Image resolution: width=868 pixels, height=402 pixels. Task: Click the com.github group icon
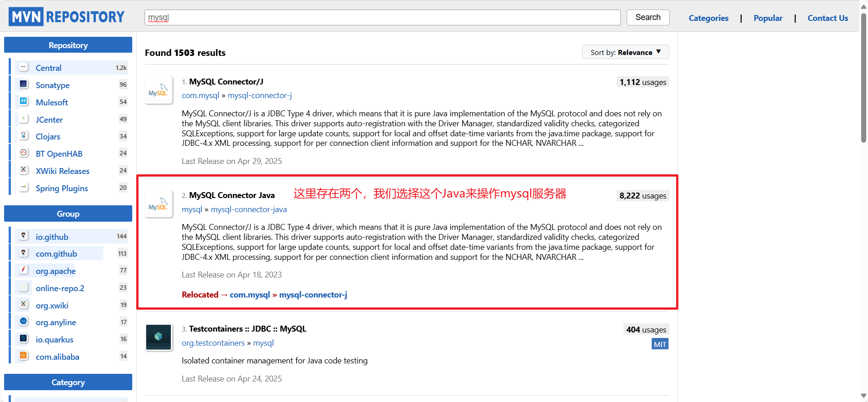24,253
